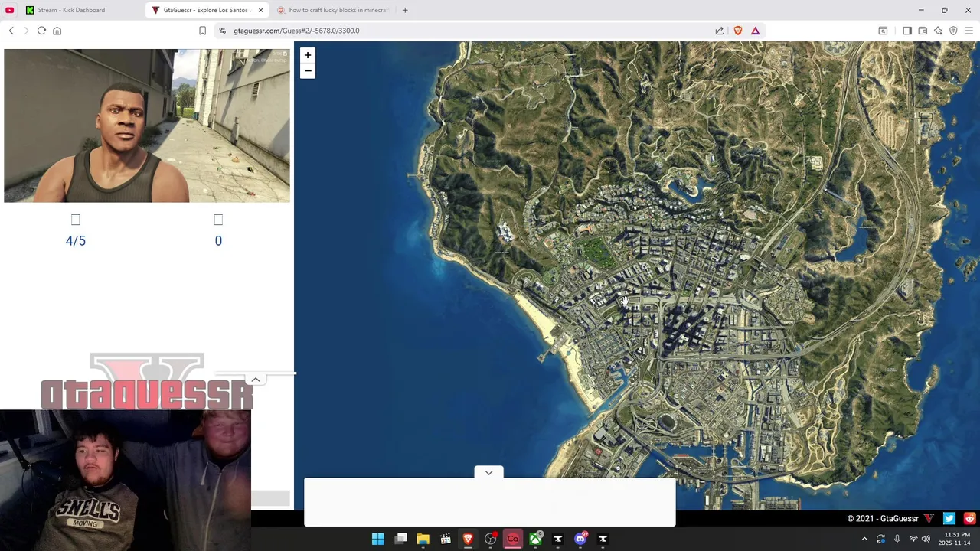Image resolution: width=980 pixels, height=551 pixels.
Task: Go forward in browser history
Action: 26,31
